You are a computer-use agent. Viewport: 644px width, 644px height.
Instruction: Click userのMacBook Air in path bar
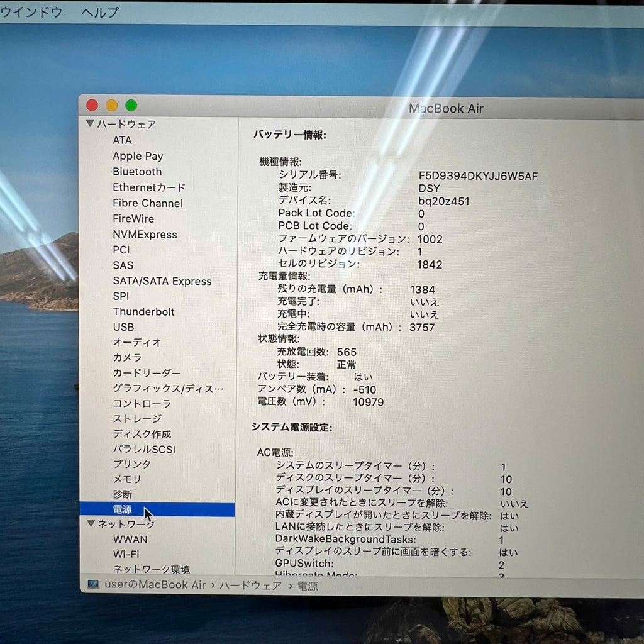tap(155, 584)
